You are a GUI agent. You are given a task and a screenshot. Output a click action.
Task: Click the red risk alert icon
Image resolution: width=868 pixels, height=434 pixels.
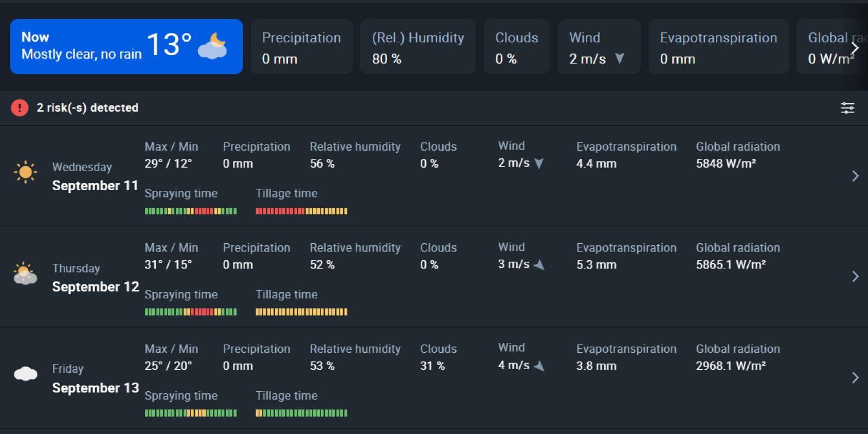click(x=20, y=108)
